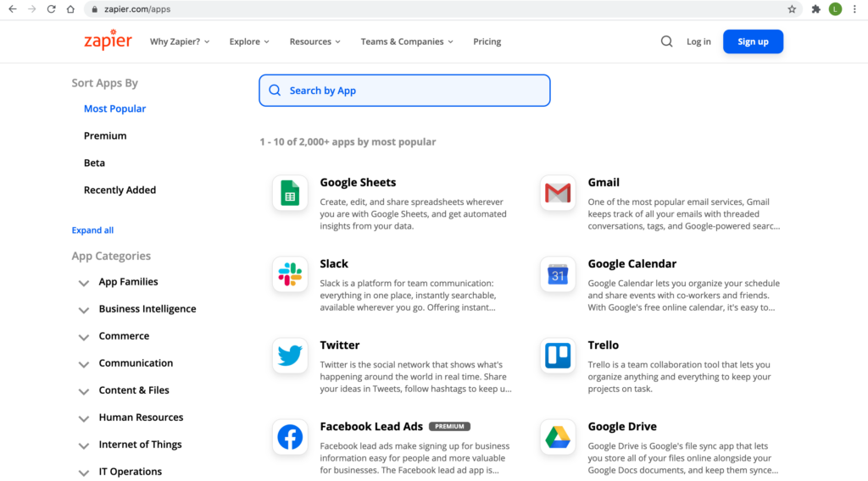
Task: Sort apps by Premium
Action: coord(105,135)
